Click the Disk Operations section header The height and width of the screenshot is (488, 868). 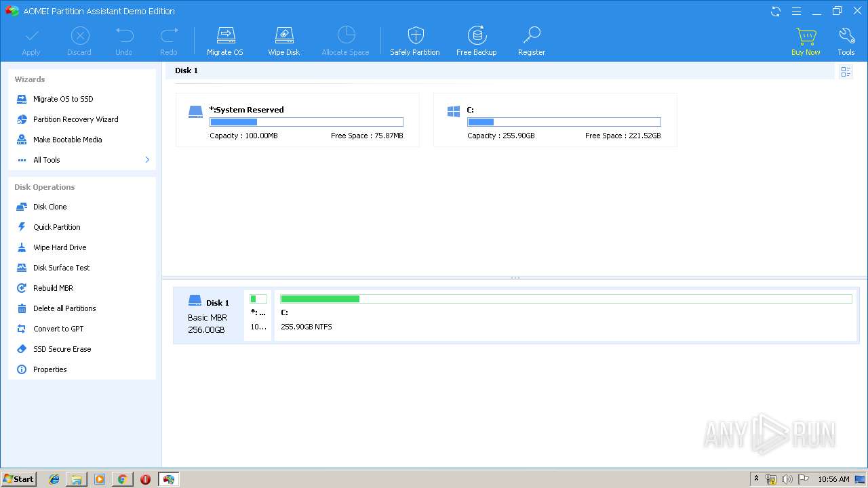tap(45, 187)
